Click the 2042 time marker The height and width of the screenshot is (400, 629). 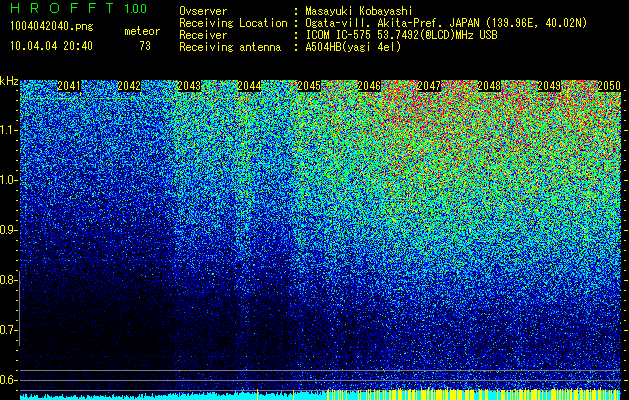coord(129,86)
